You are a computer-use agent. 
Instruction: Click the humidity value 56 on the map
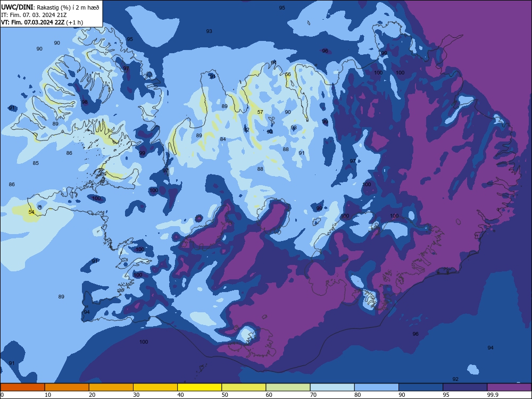coord(288,74)
